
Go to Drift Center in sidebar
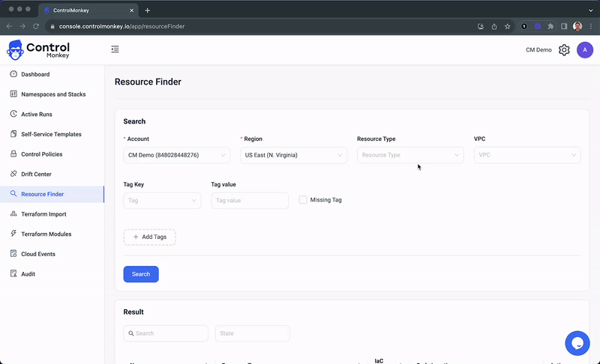pyautogui.click(x=36, y=175)
